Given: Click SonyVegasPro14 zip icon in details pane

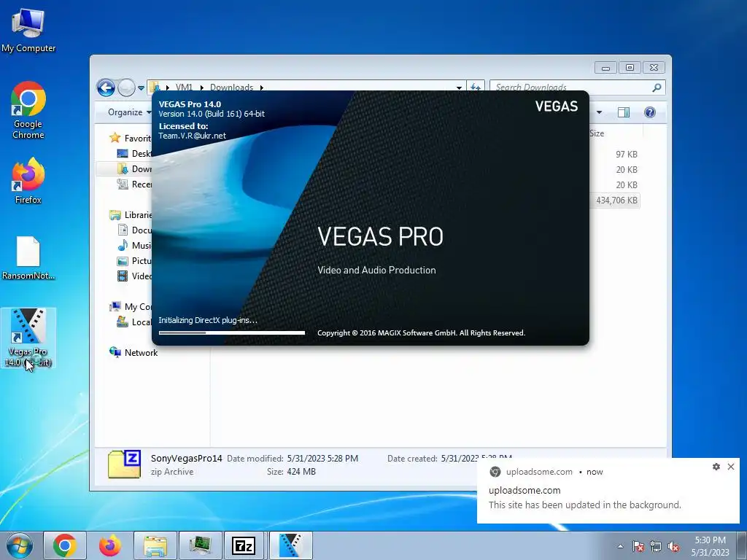Looking at the screenshot, I should 124,464.
